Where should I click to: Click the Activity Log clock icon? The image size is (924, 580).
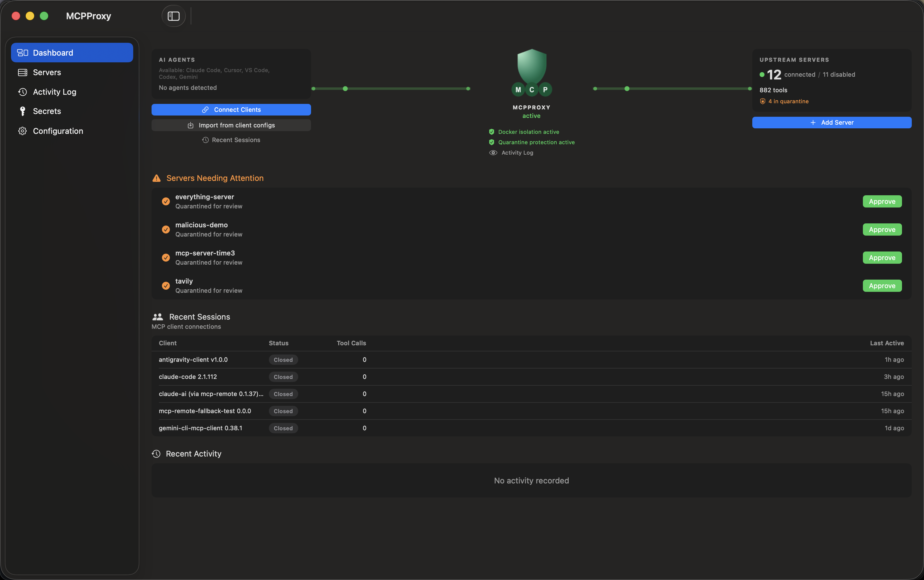(x=23, y=92)
